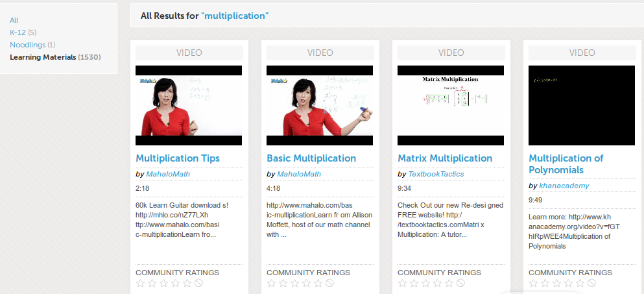Image resolution: width=644 pixels, height=294 pixels.
Task: Rate Multiplication of Polynomials one star
Action: [x=534, y=283]
